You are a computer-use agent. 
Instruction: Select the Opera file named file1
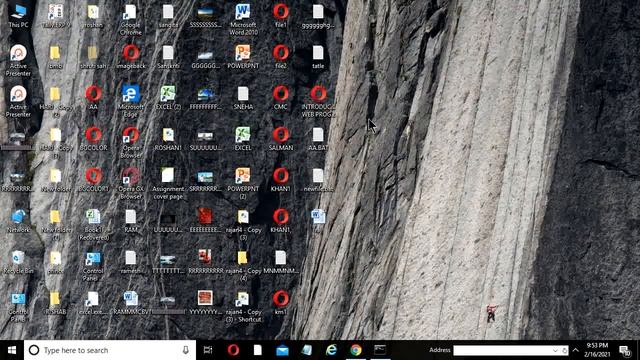[x=281, y=16]
